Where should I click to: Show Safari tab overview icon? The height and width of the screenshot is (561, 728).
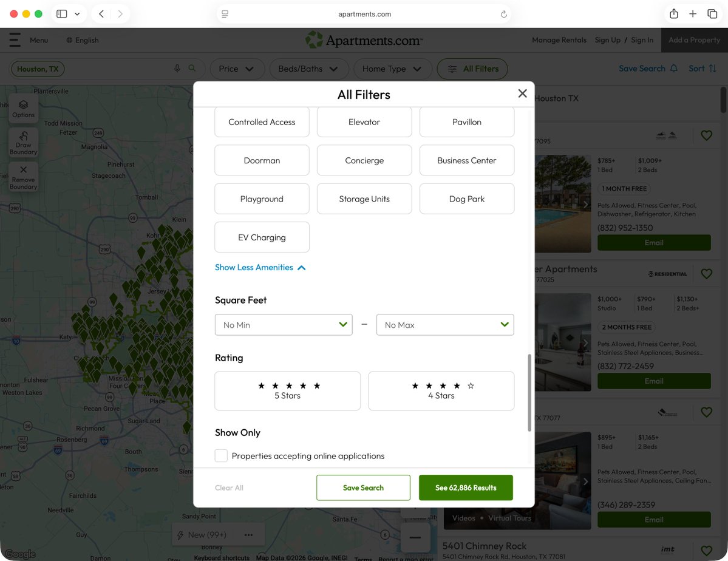(712, 14)
